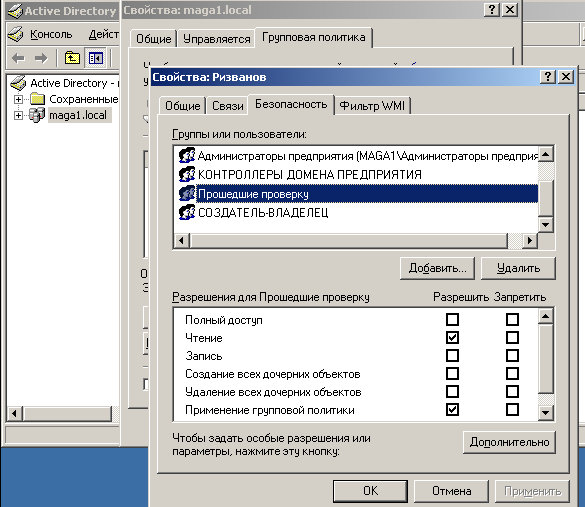The width and height of the screenshot is (585, 507).
Task: Click the up-one-level folder toolbar icon
Action: tap(72, 58)
